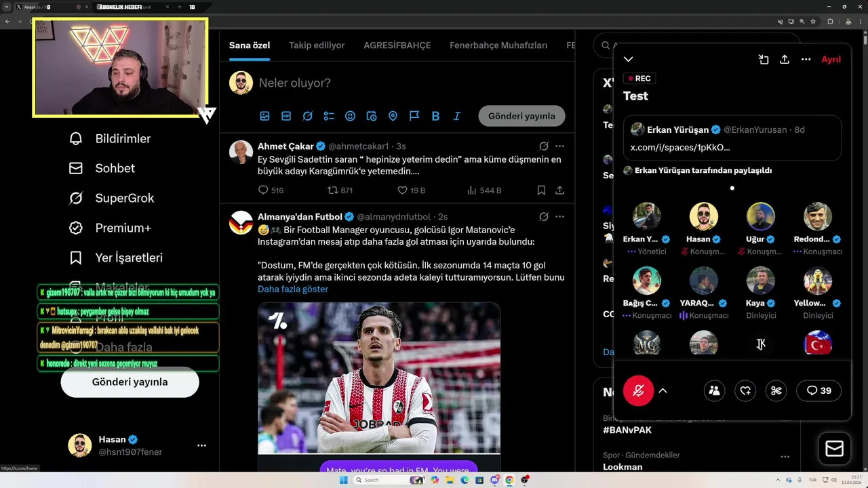
Task: Click Gönderi yayınla in composer
Action: click(521, 116)
